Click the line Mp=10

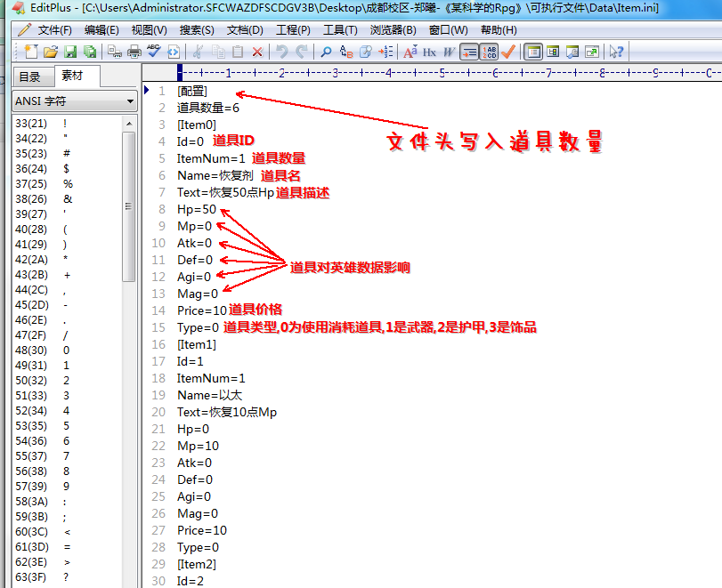tap(198, 446)
